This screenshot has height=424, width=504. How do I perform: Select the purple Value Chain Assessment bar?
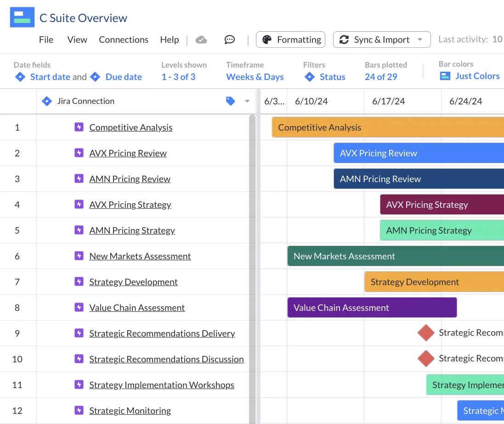coord(372,307)
